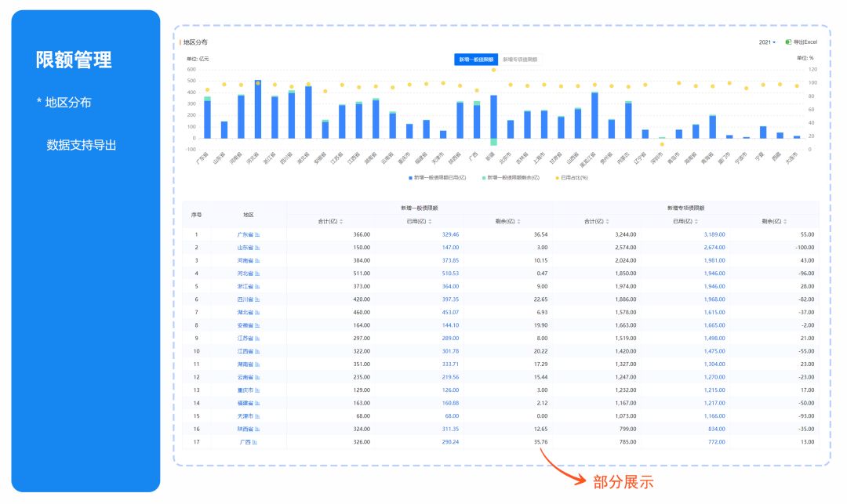847x504 pixels.
Task: Open 河南省 region link
Action: pyautogui.click(x=245, y=260)
